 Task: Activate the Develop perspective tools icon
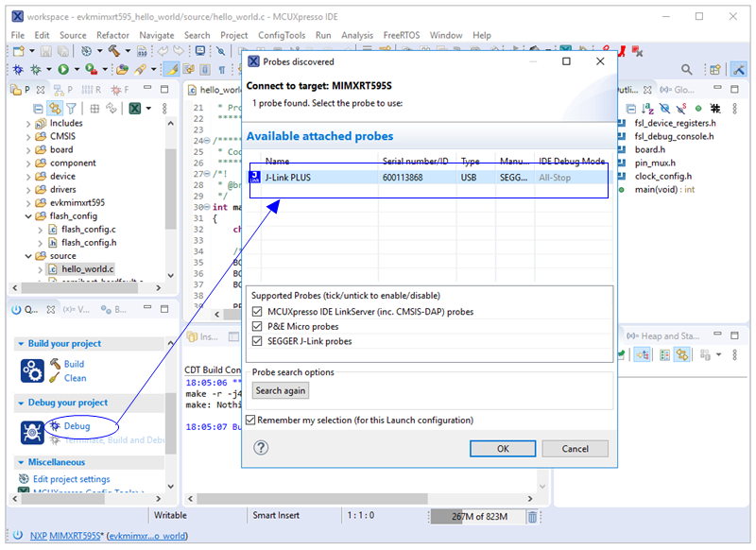click(738, 70)
